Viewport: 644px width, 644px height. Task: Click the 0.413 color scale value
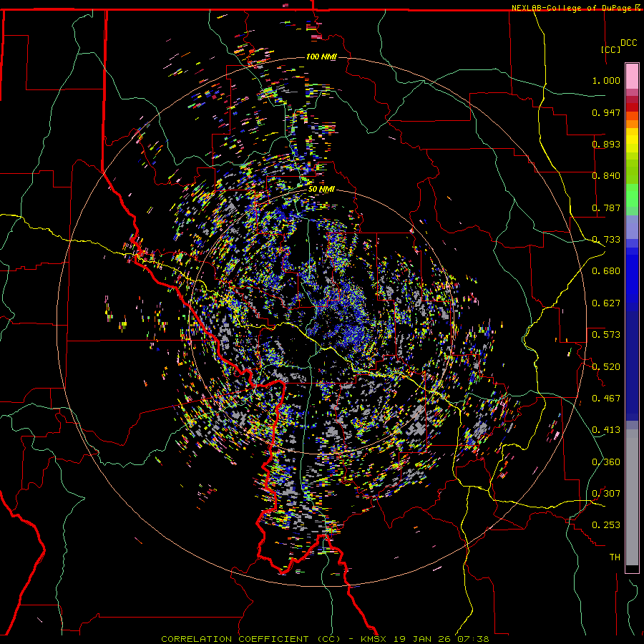[x=606, y=430]
